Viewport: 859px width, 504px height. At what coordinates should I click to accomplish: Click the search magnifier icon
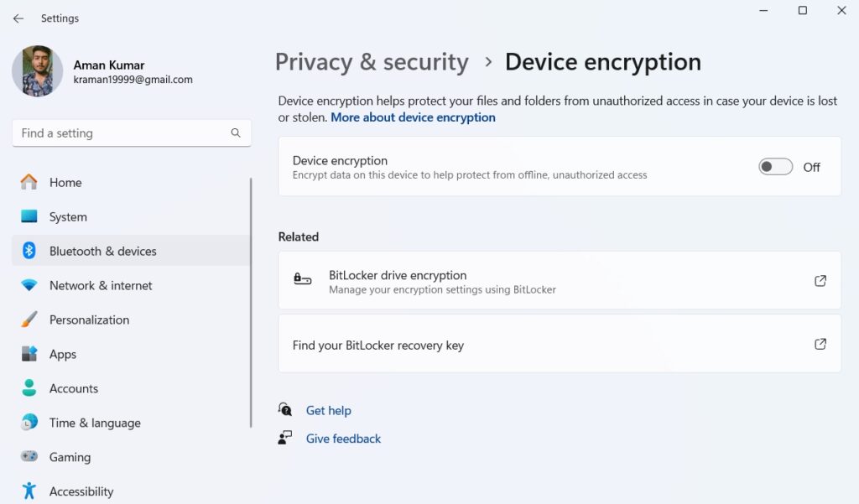tap(236, 132)
